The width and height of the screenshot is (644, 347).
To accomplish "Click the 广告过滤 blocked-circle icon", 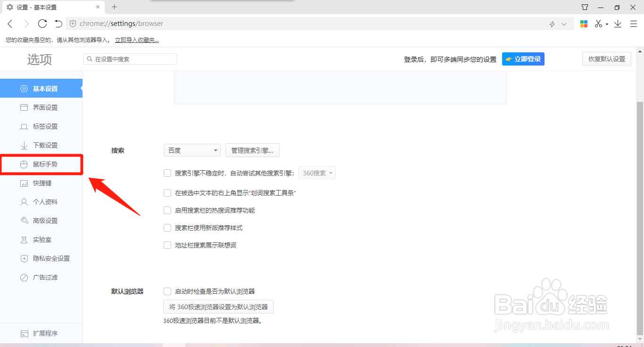I will coord(24,277).
